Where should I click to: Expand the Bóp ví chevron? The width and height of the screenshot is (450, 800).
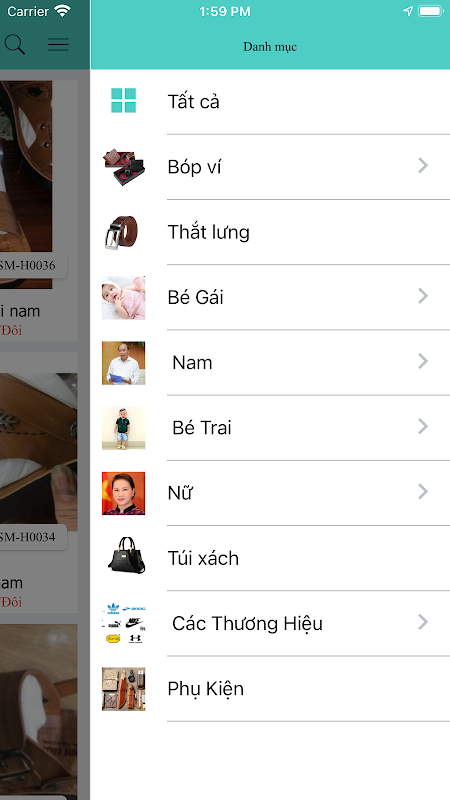(422, 165)
